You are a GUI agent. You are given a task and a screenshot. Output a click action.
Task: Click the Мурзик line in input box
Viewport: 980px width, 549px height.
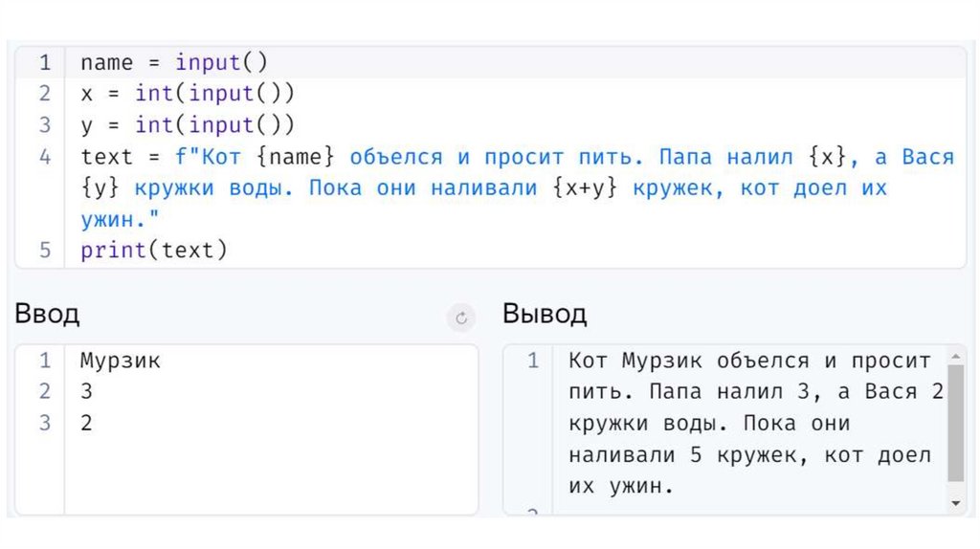(x=121, y=362)
